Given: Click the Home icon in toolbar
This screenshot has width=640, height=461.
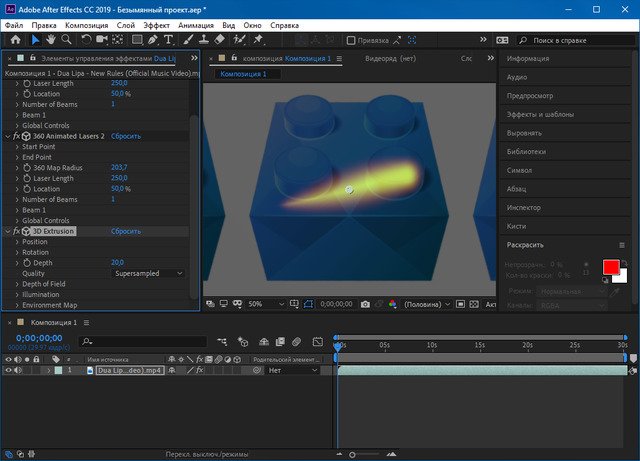Looking at the screenshot, I should (15, 40).
